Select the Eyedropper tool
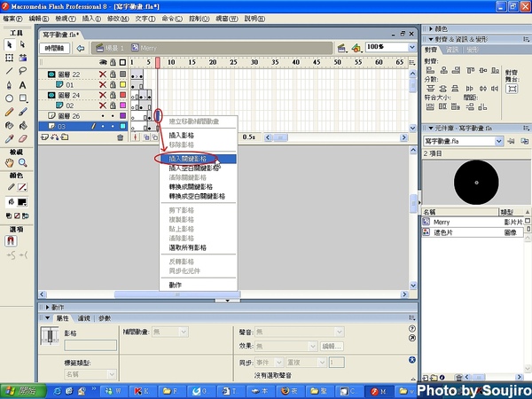The width and height of the screenshot is (532, 399). [10, 138]
